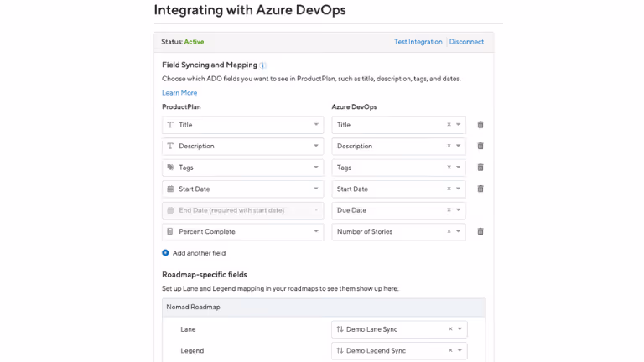The height and width of the screenshot is (362, 644).
Task: Click the Disconnect link
Action: pos(466,42)
